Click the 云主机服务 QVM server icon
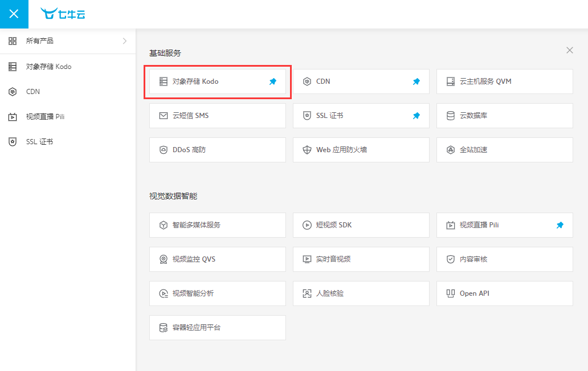The image size is (588, 371). (451, 81)
